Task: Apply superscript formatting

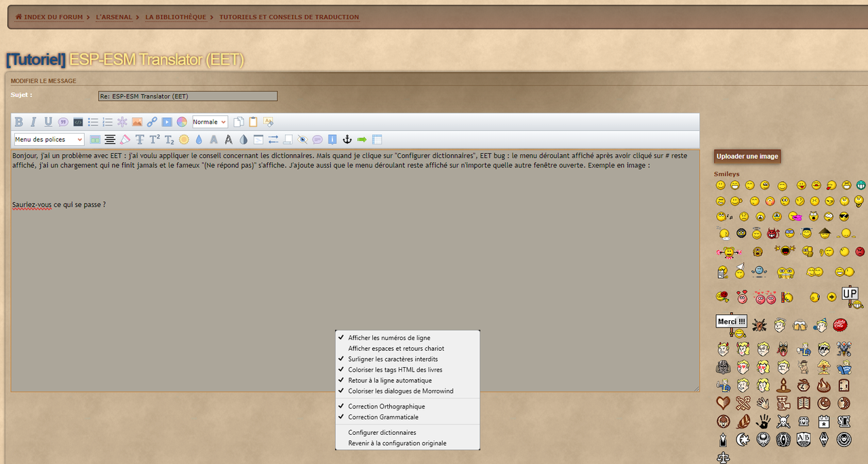Action: click(x=155, y=140)
